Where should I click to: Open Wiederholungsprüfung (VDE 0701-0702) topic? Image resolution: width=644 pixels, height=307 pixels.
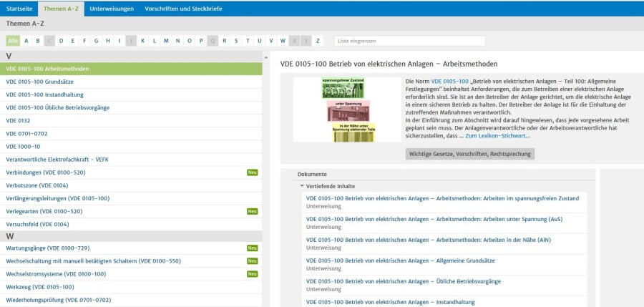pyautogui.click(x=131, y=300)
